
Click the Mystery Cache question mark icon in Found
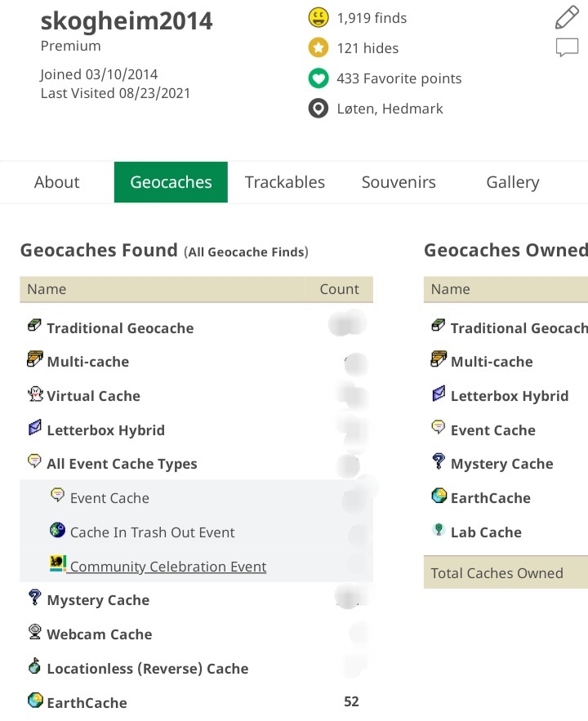(34, 598)
